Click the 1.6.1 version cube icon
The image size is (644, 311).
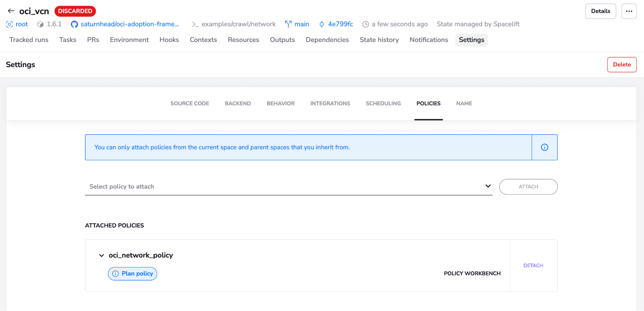coord(40,24)
